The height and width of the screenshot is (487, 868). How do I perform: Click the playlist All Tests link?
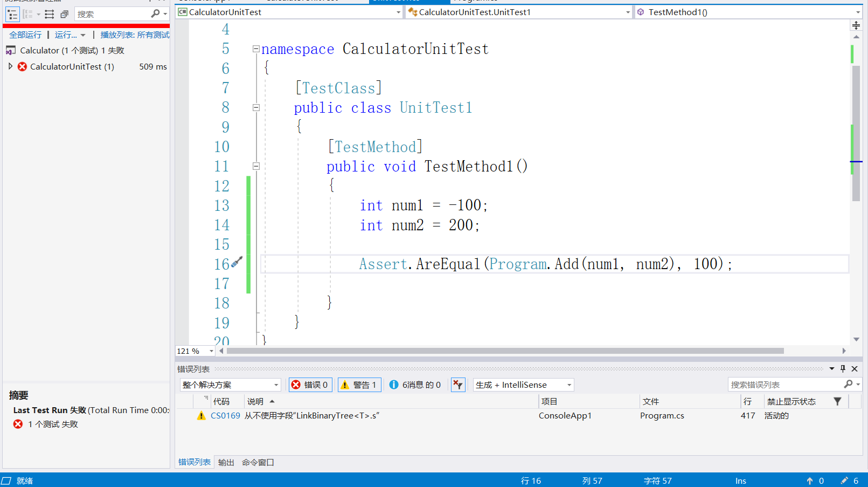click(x=135, y=35)
